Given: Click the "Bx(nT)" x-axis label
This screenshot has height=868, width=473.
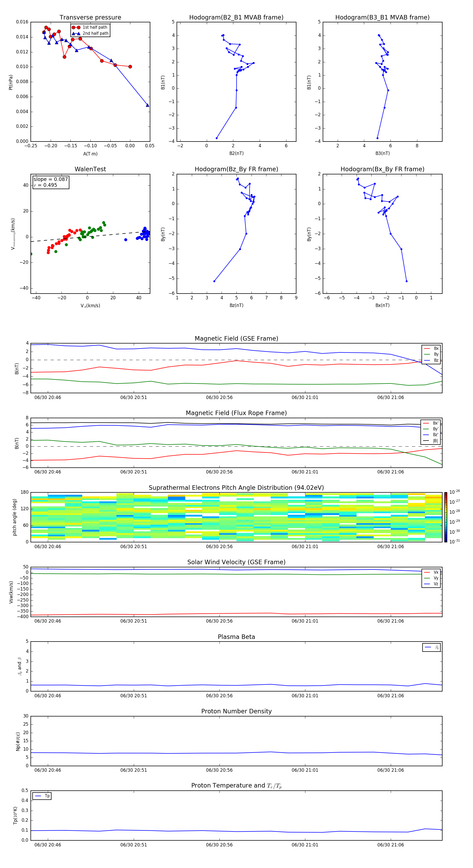Looking at the screenshot, I should tap(382, 305).
